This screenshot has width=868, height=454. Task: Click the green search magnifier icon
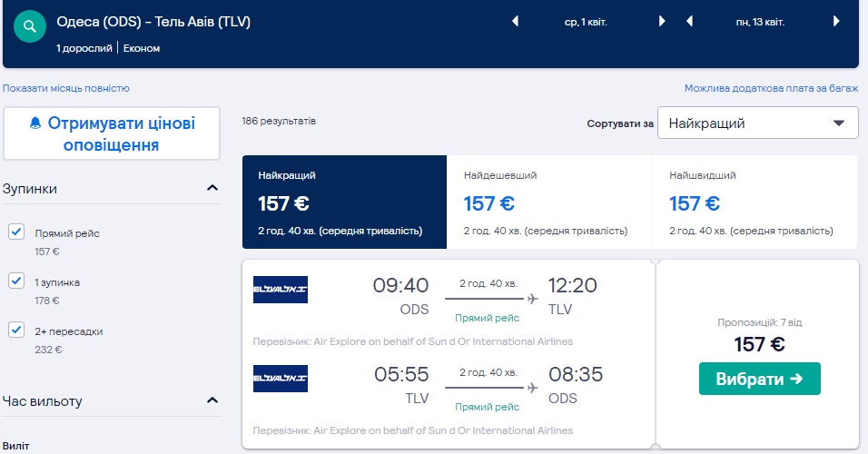pos(30,26)
